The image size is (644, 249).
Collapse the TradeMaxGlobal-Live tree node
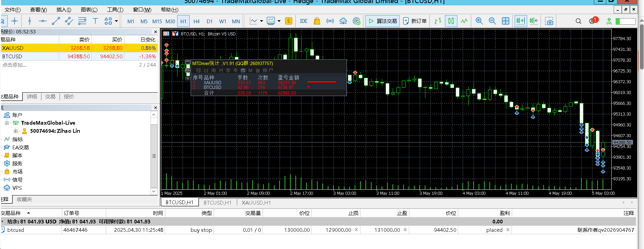pos(7,123)
